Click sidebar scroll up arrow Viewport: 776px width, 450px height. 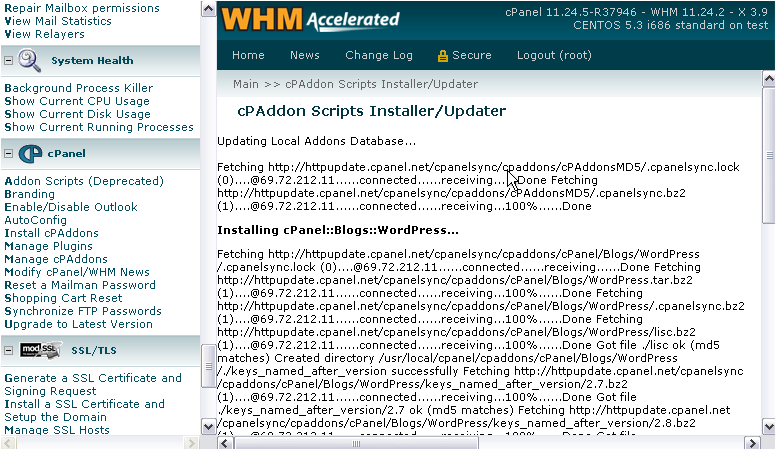pyautogui.click(x=208, y=8)
